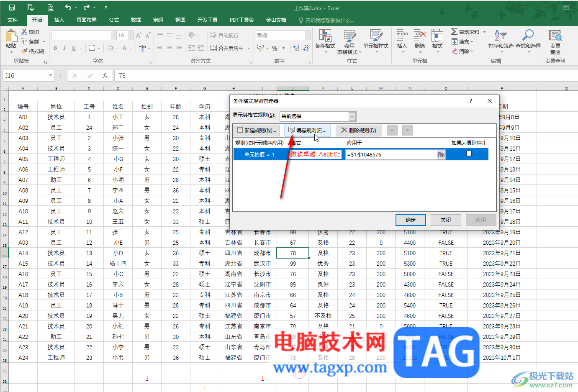Click the range selector icon in Applies To

[x=441, y=155]
